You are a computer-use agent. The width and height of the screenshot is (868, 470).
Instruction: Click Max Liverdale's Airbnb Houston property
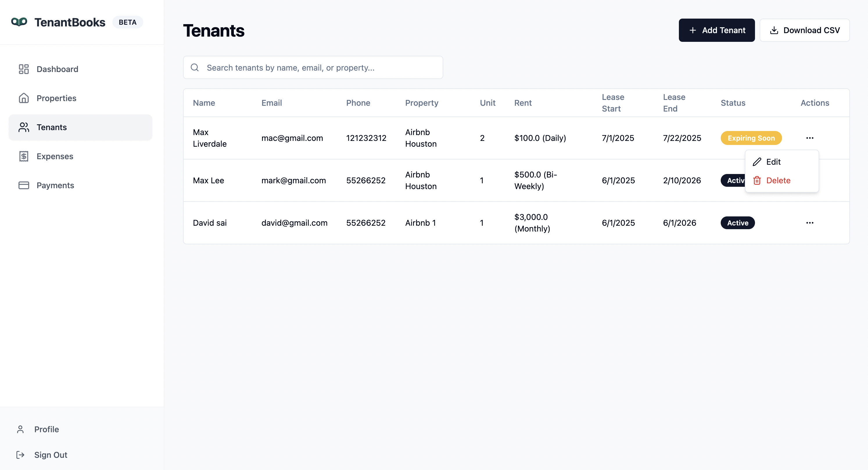(x=421, y=138)
